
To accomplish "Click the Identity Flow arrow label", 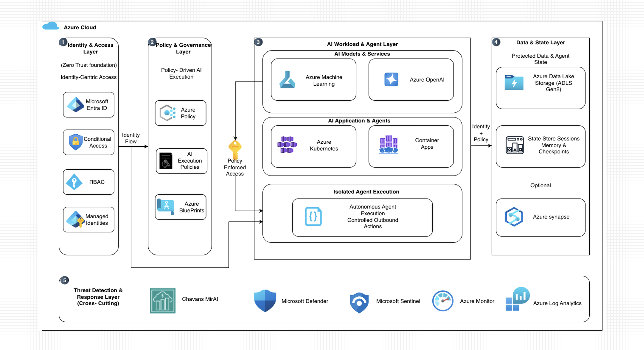I will click(x=131, y=138).
